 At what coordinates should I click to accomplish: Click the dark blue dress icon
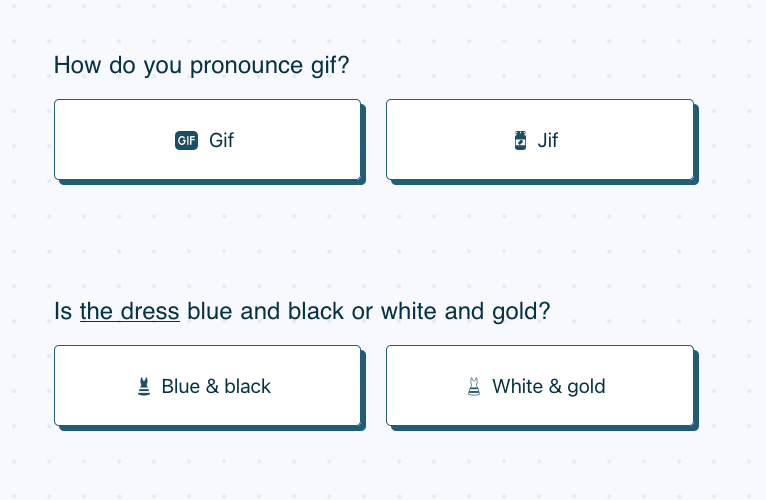[144, 386]
